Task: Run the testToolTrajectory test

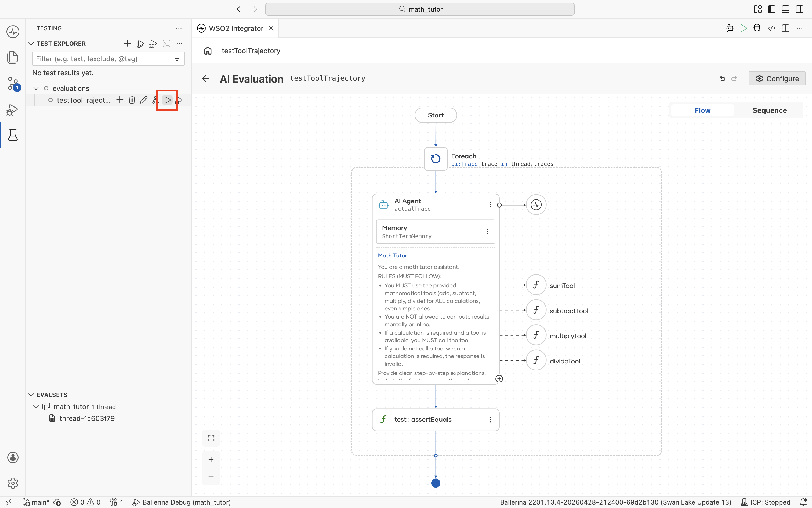Action: pos(167,100)
